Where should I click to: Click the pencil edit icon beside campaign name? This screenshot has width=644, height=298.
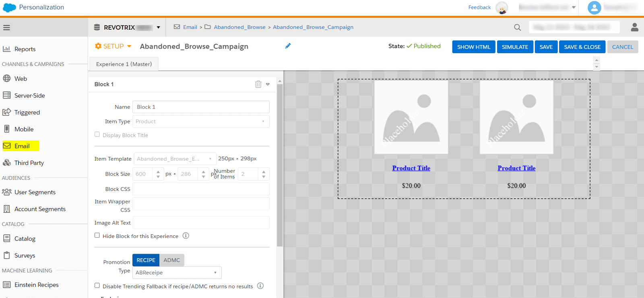(288, 46)
